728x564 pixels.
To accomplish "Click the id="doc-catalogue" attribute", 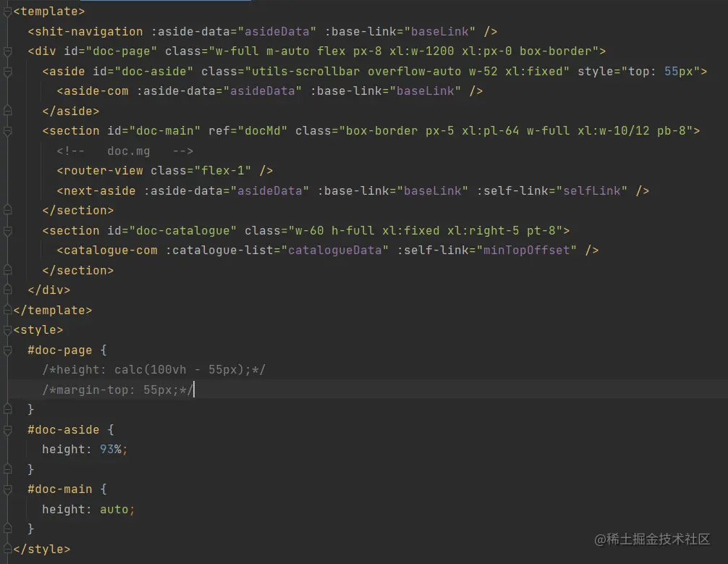I will point(172,231).
